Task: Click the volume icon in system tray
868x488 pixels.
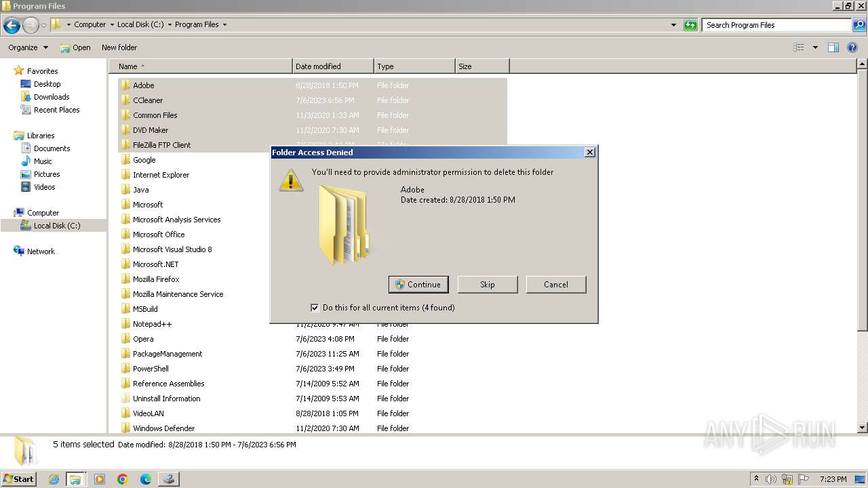Action: 772,479
